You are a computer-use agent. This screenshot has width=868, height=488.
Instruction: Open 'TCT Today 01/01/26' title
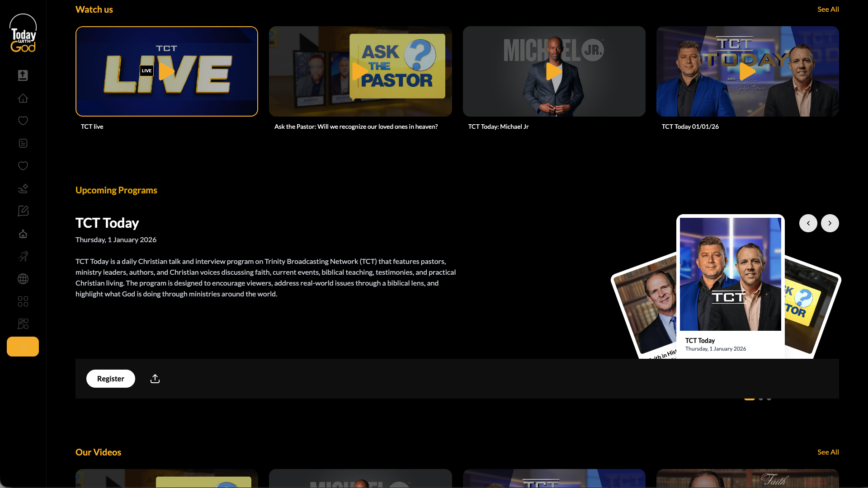pos(690,127)
